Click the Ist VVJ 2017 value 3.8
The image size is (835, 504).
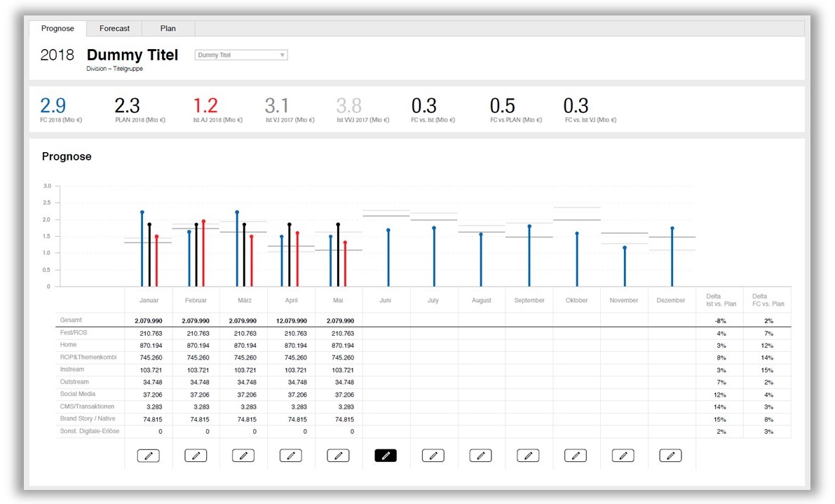(x=349, y=105)
